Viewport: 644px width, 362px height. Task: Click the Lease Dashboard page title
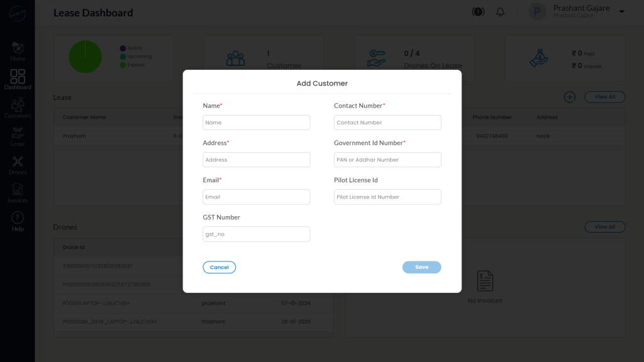93,13
